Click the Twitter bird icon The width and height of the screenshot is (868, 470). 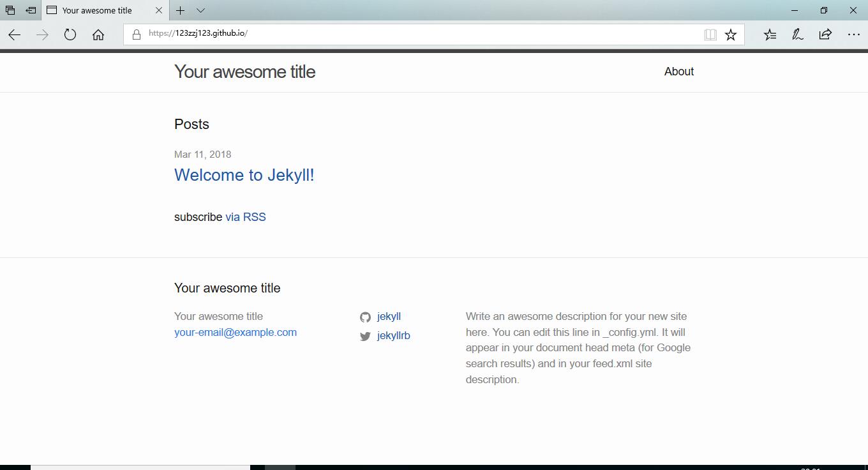[365, 337]
